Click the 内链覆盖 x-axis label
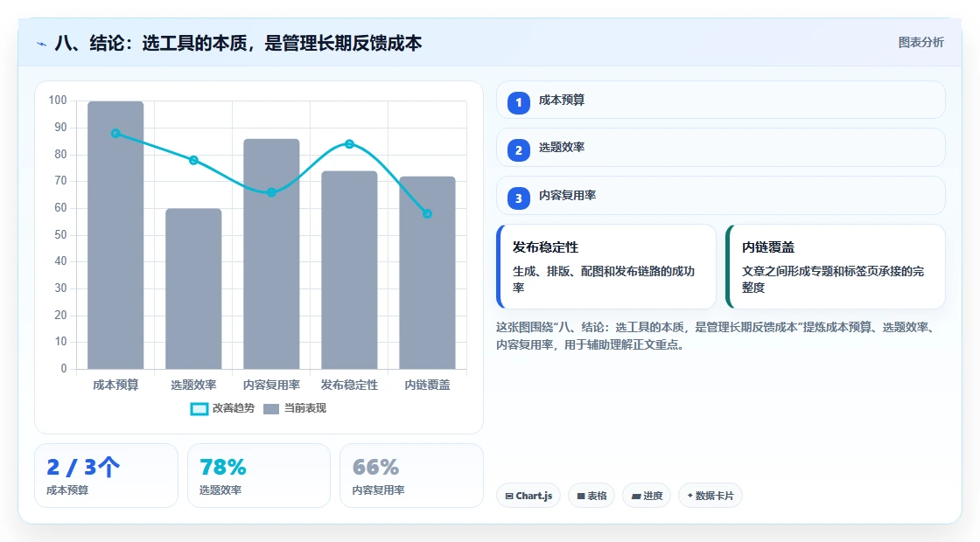Screen dimensions: 980x542 click(428, 385)
